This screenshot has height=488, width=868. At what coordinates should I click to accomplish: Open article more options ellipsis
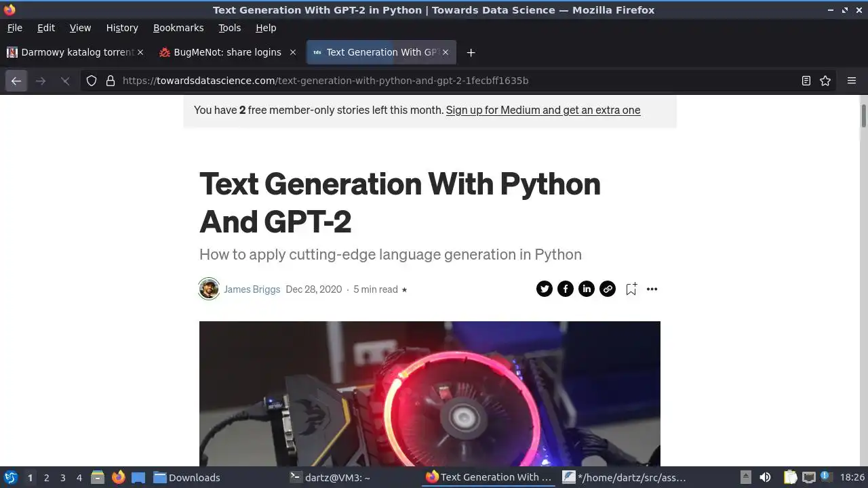click(652, 289)
